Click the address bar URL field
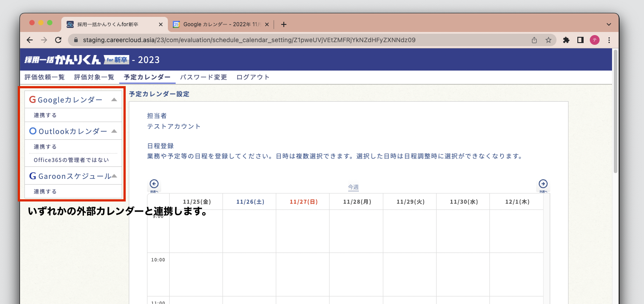This screenshot has height=304, width=644. [x=311, y=40]
